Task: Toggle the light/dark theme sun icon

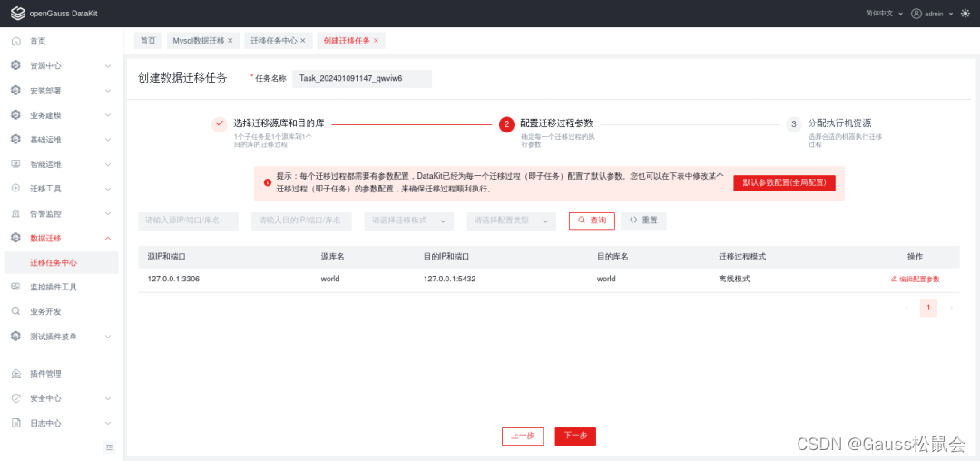Action: tap(965, 13)
